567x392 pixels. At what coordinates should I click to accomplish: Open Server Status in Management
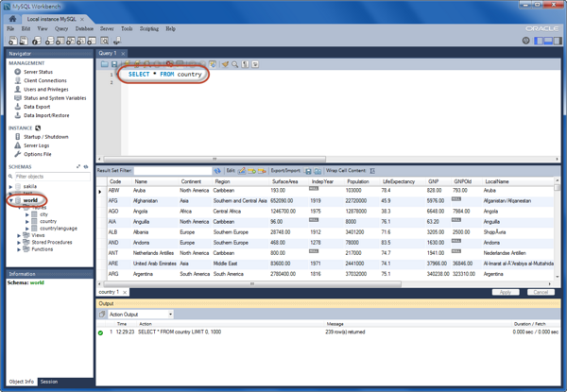point(38,72)
